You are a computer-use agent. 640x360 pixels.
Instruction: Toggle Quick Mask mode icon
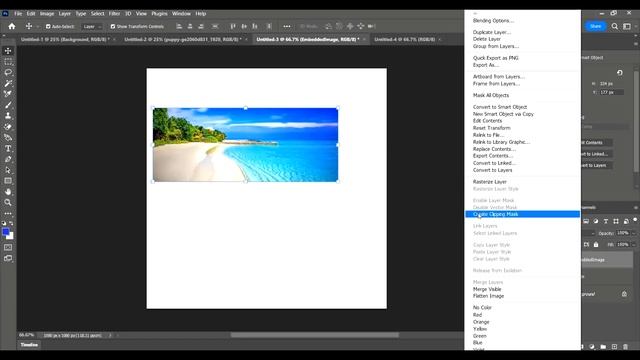coord(8,247)
